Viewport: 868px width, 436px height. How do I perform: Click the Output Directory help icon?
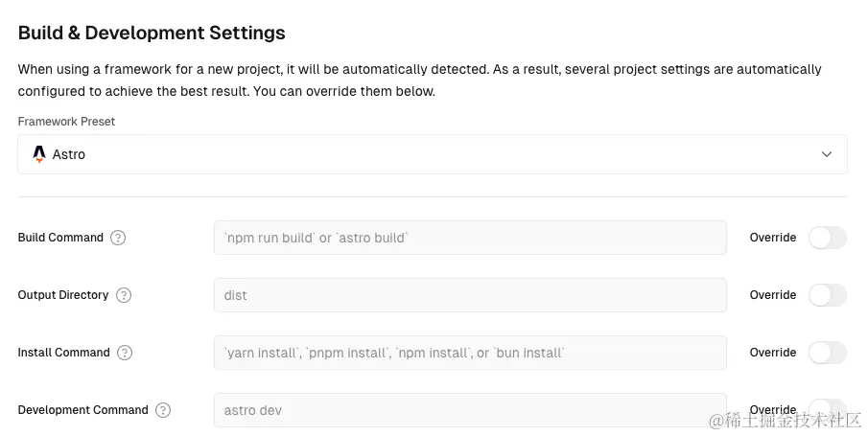click(124, 295)
